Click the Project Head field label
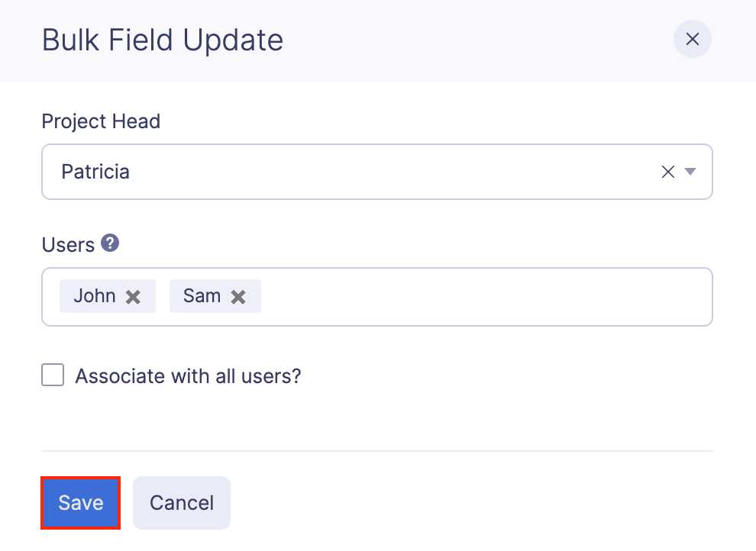The image size is (756, 551). click(101, 121)
